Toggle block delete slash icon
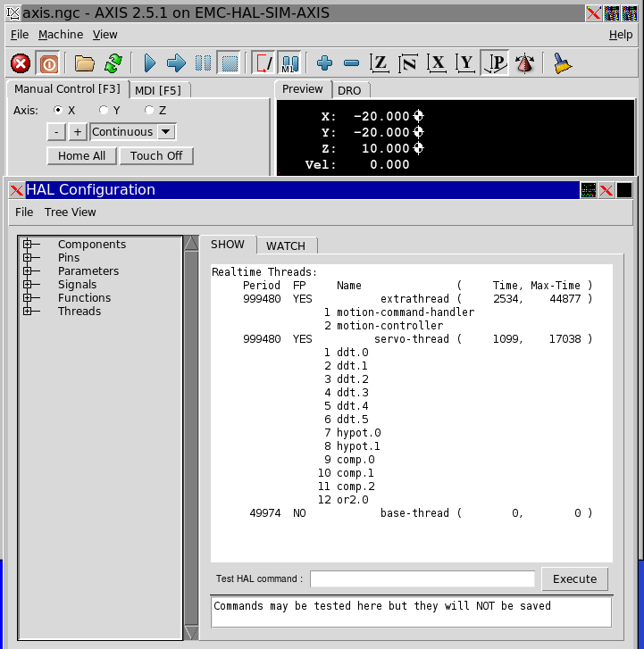This screenshot has width=644, height=649. 263,63
